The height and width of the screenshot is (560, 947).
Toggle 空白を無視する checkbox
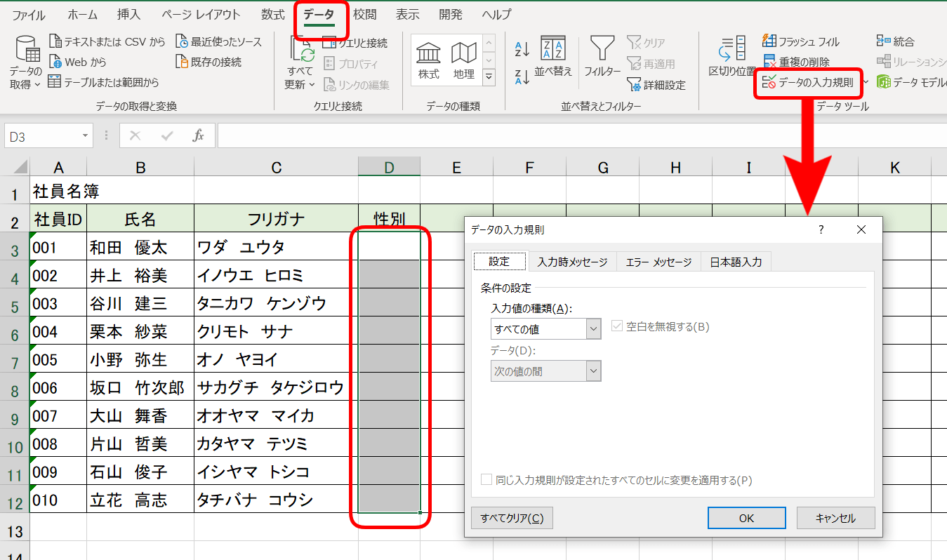(617, 327)
